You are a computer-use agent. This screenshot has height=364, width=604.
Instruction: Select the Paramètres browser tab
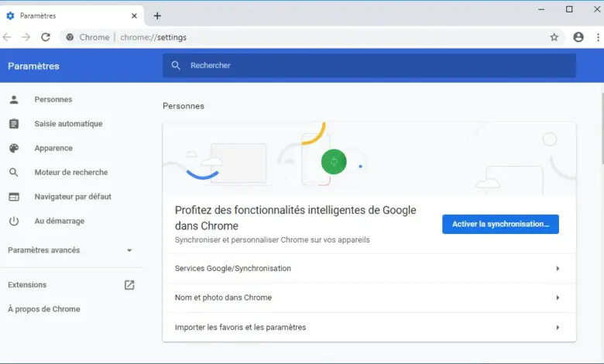72,15
